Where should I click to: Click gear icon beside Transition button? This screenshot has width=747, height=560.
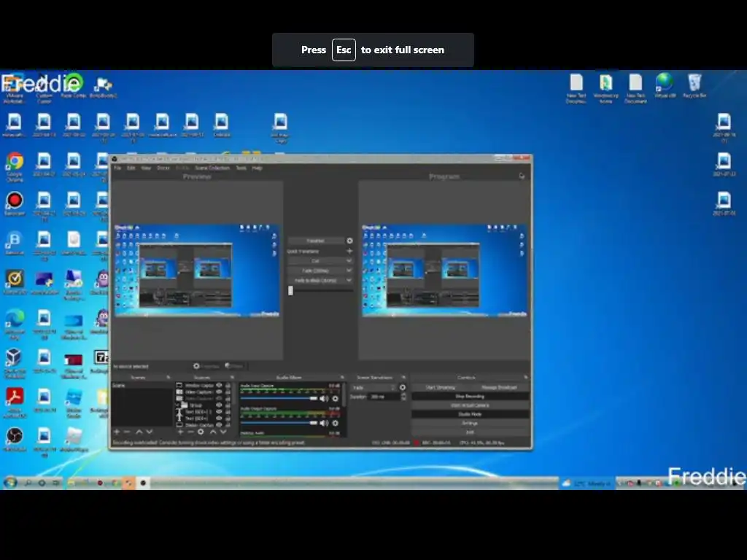click(349, 241)
